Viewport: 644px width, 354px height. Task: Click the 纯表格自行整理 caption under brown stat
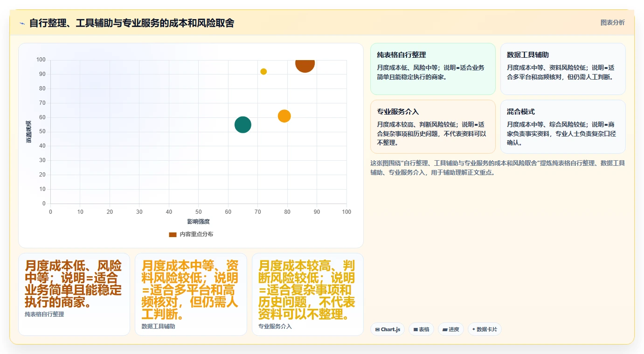click(44, 314)
